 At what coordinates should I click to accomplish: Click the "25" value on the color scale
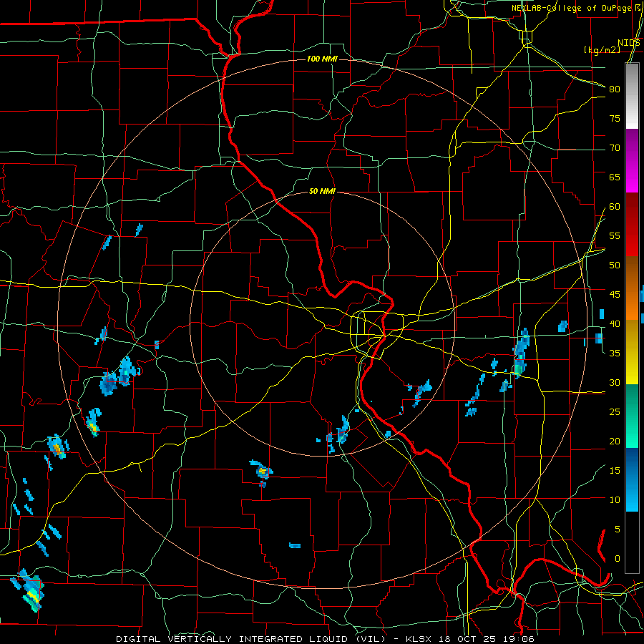(x=615, y=412)
